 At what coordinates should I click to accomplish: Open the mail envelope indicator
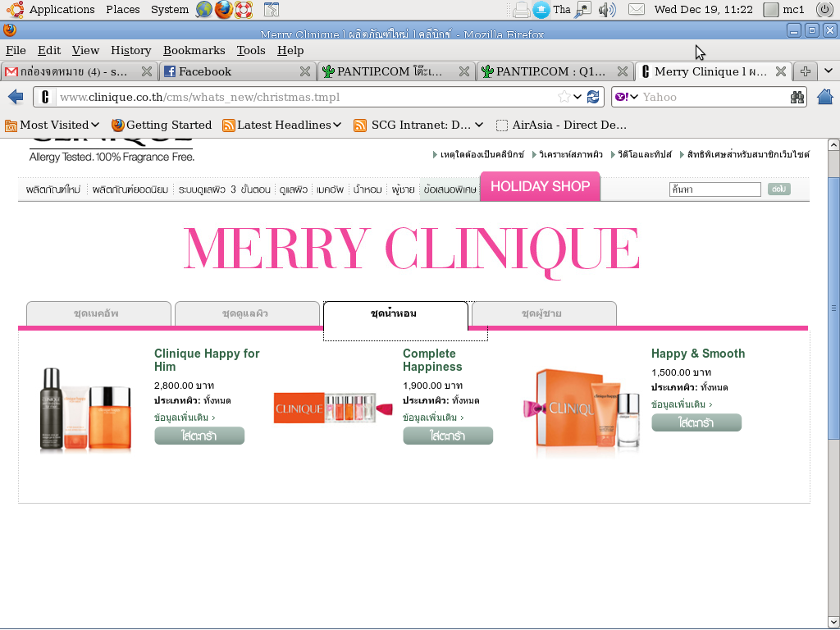(x=636, y=10)
